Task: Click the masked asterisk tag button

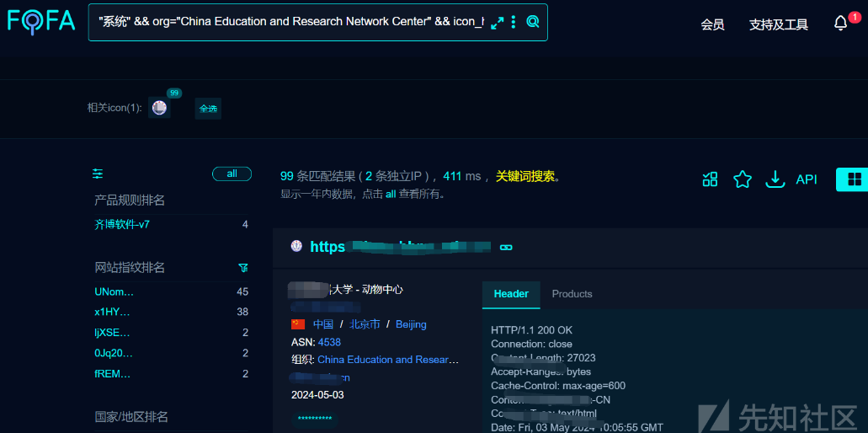Action: 314,420
